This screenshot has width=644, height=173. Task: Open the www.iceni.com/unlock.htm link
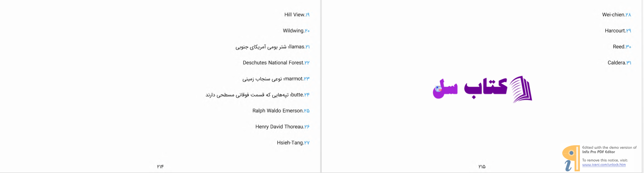tap(604, 165)
